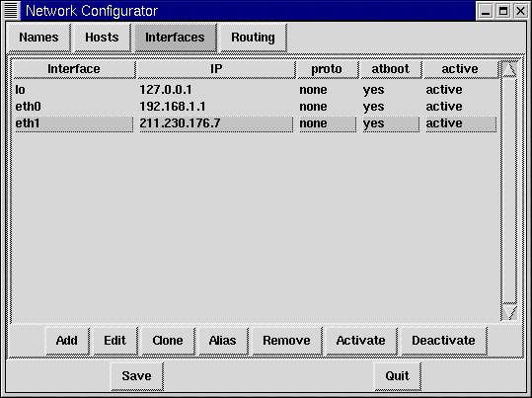Edit the selected interface
Image resolution: width=532 pixels, height=398 pixels.
(x=115, y=341)
